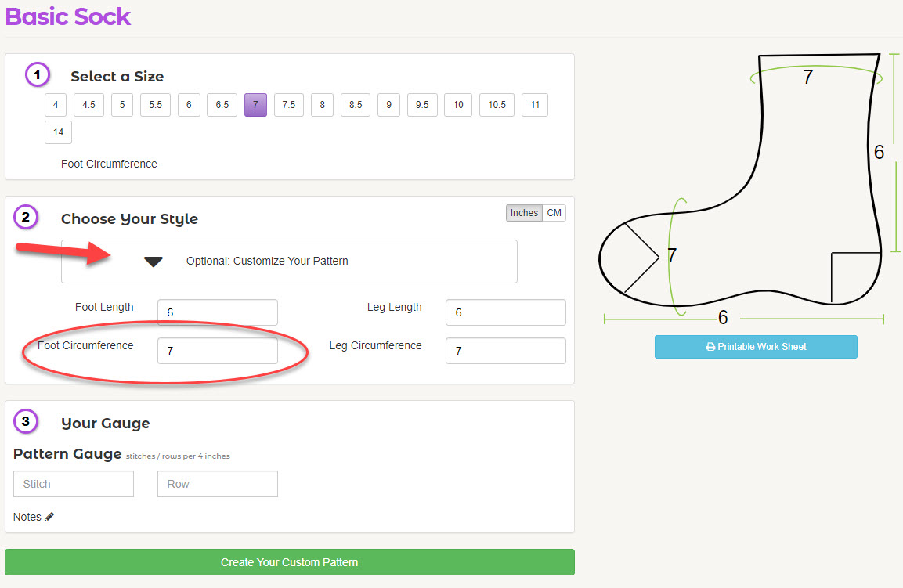Image resolution: width=903 pixels, height=588 pixels.
Task: Open the Printable Work Sheet
Action: pos(756,347)
